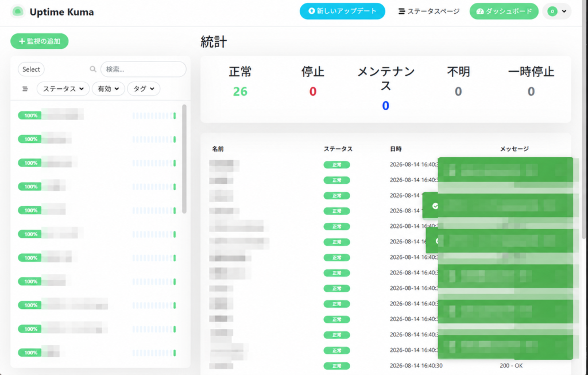
Task: Expand the ステータス filter dropdown
Action: (x=63, y=89)
